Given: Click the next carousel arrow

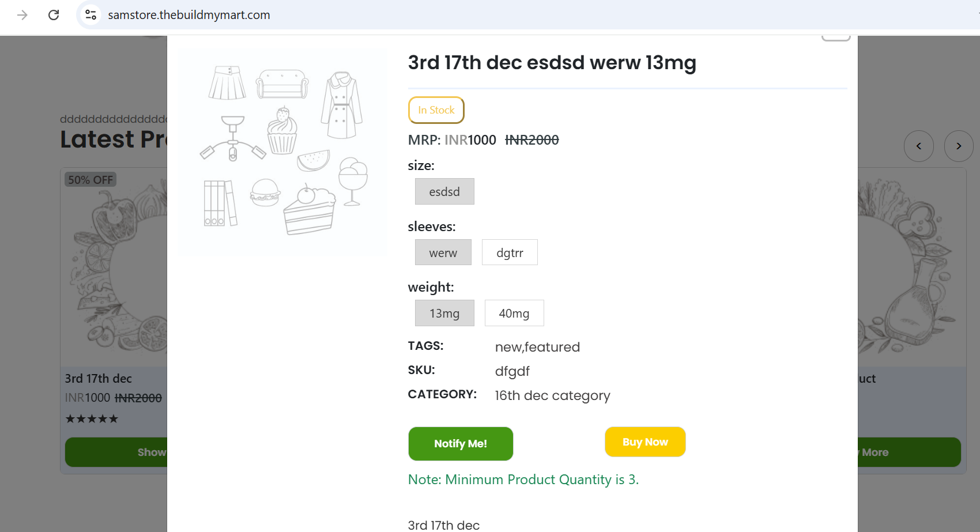Looking at the screenshot, I should click(x=959, y=146).
